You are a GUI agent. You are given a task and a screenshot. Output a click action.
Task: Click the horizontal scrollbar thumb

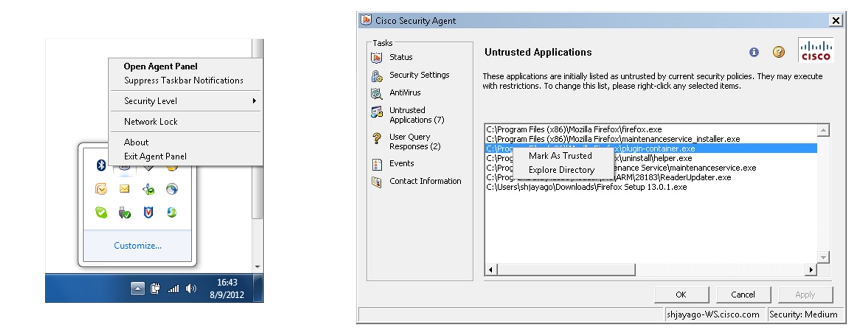click(566, 270)
